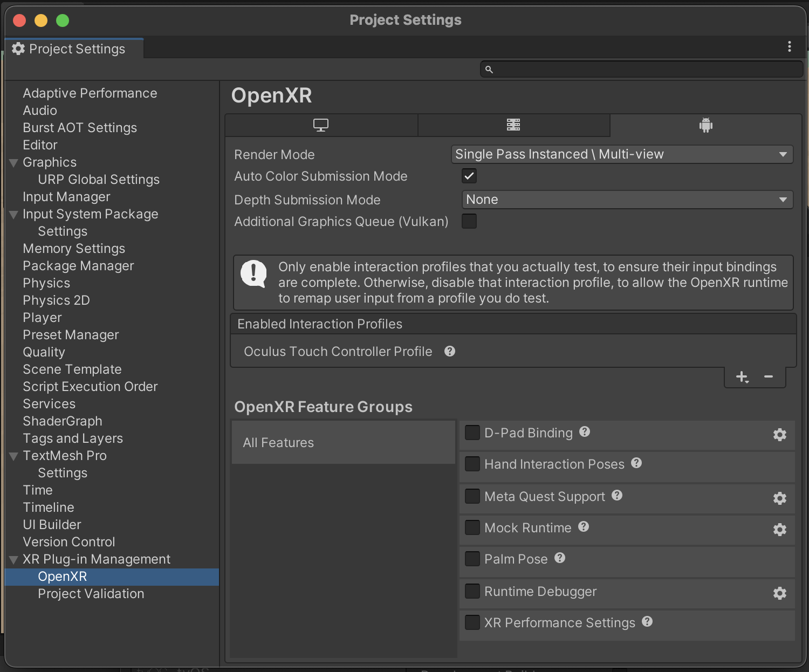The height and width of the screenshot is (672, 809).
Task: Open Audio settings
Action: point(40,111)
